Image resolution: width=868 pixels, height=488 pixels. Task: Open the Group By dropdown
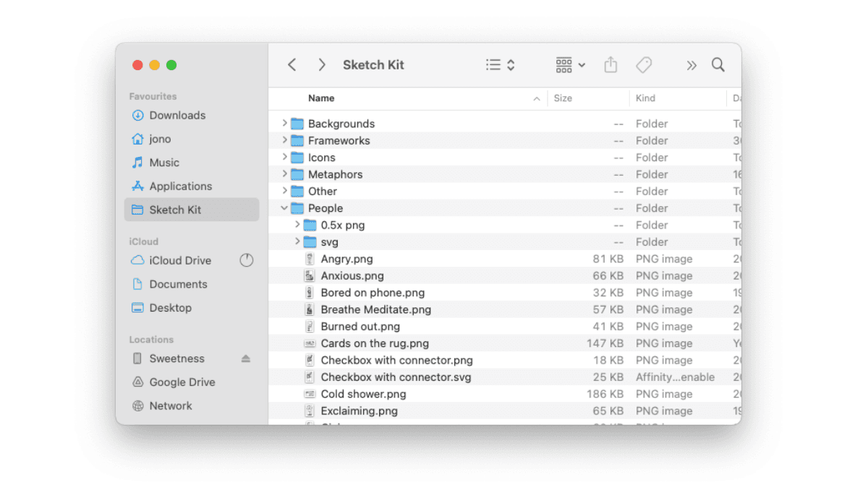(570, 65)
